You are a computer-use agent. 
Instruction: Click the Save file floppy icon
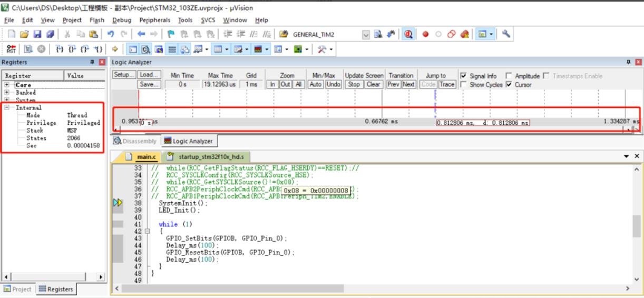(x=37, y=34)
